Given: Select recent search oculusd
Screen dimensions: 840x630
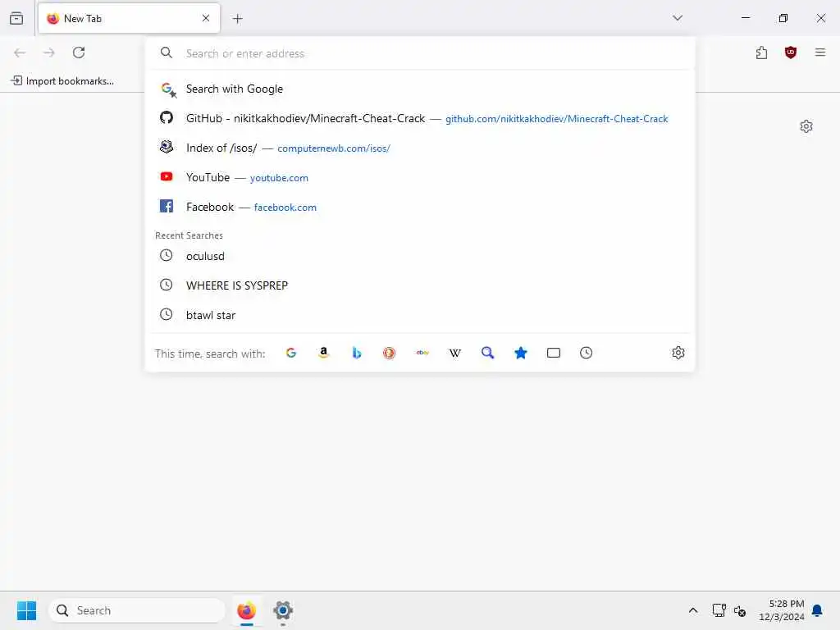Looking at the screenshot, I should coord(419,256).
